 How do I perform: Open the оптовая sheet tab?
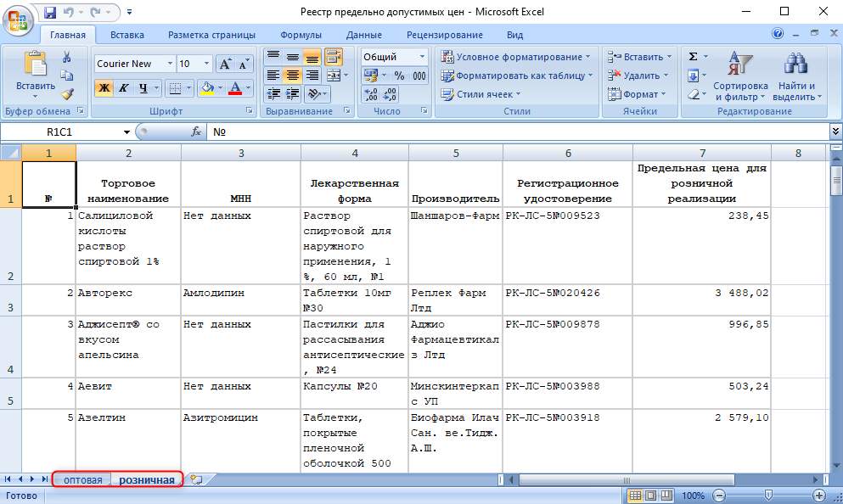point(83,480)
